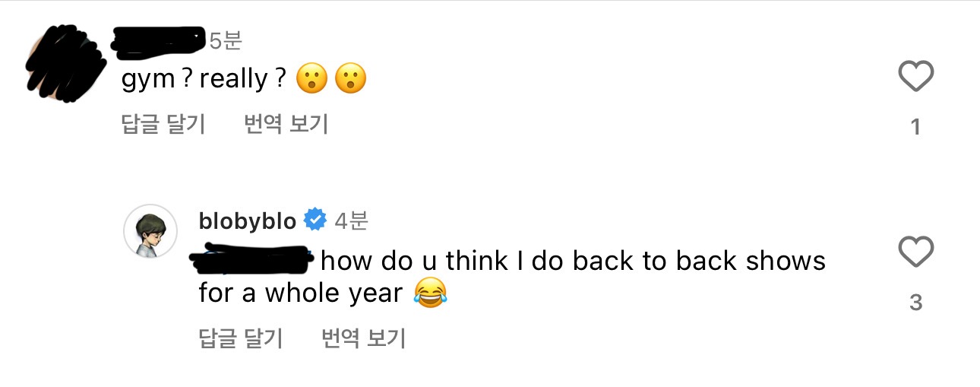Click the laughing-crying emoji in blobyblo's reply
980x387 pixels.
pos(430,293)
